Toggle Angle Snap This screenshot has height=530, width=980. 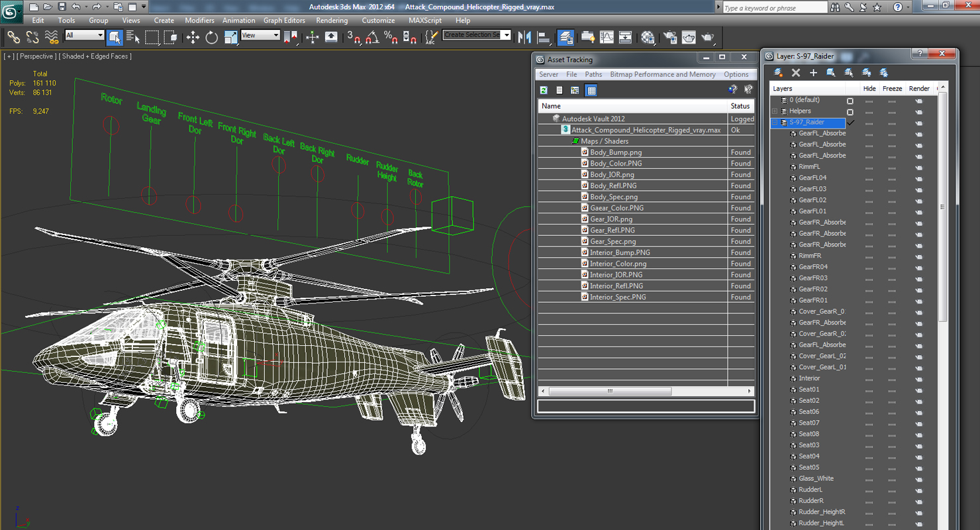pyautogui.click(x=372, y=37)
